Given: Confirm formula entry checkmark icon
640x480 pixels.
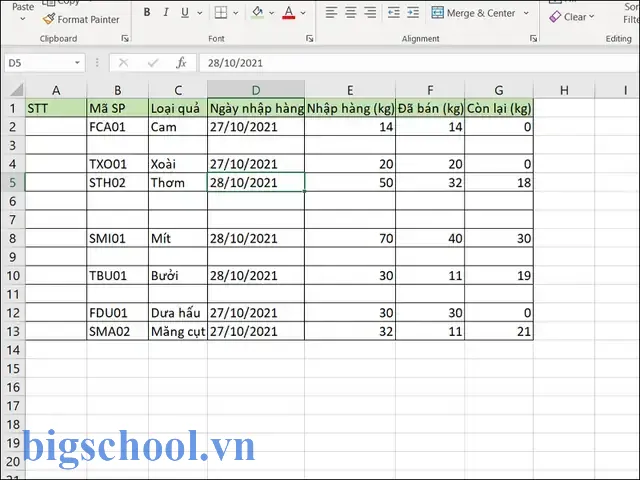Looking at the screenshot, I should click(x=153, y=63).
